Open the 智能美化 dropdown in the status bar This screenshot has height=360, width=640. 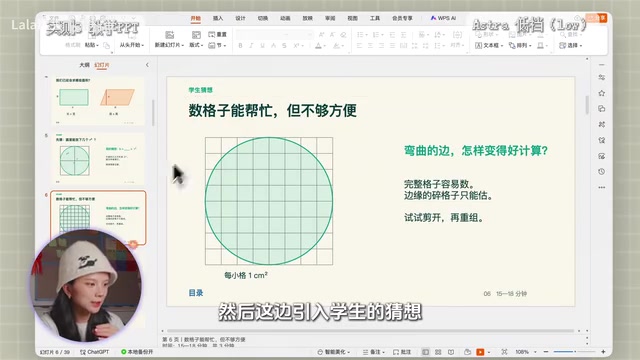334,352
